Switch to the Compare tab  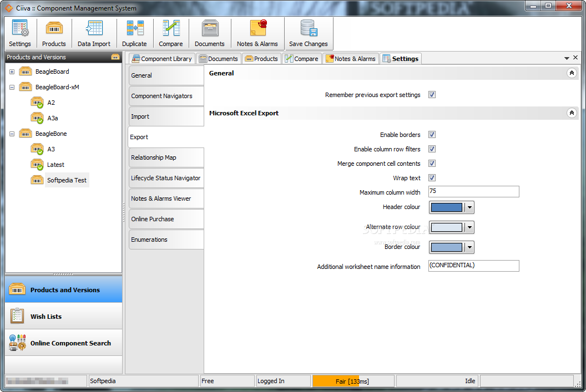coord(302,59)
